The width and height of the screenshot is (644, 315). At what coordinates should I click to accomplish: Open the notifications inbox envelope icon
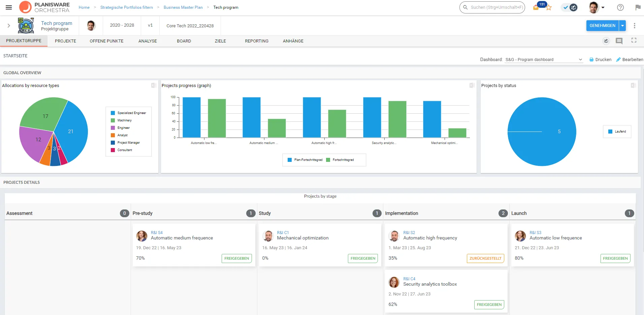[x=536, y=8]
